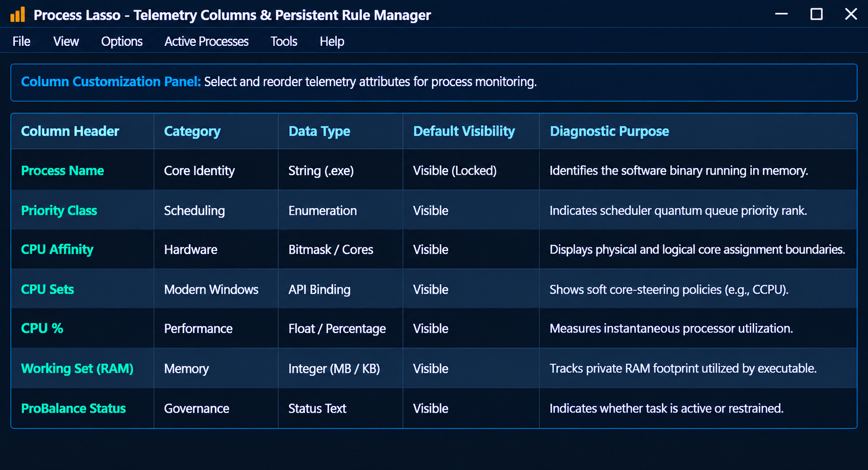Click the 'task is active or restrained' description

coord(666,408)
